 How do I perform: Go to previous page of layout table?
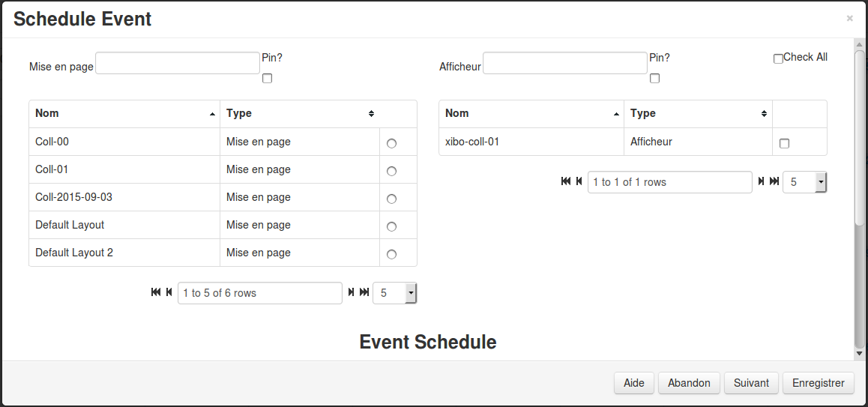tap(169, 292)
